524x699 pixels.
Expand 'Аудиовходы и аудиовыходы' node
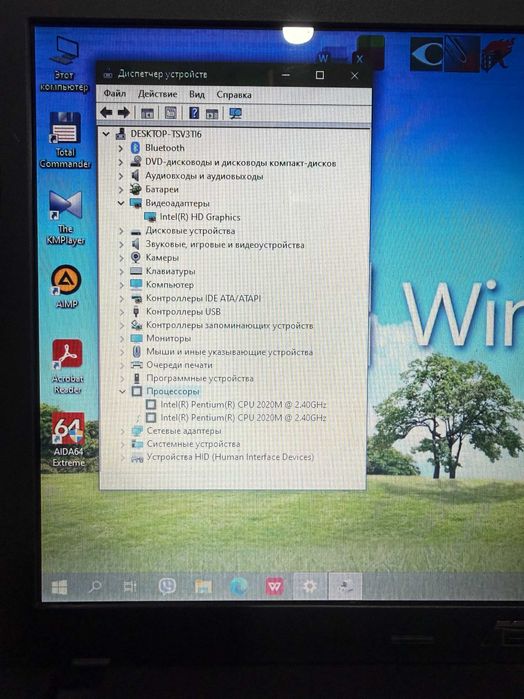120,176
